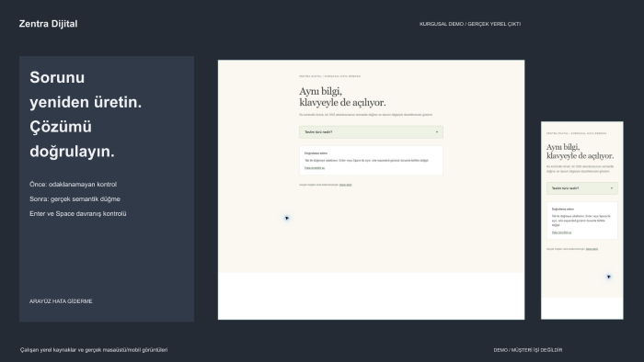Click the line "Enter ve Space davranış kontrolü"

point(78,213)
